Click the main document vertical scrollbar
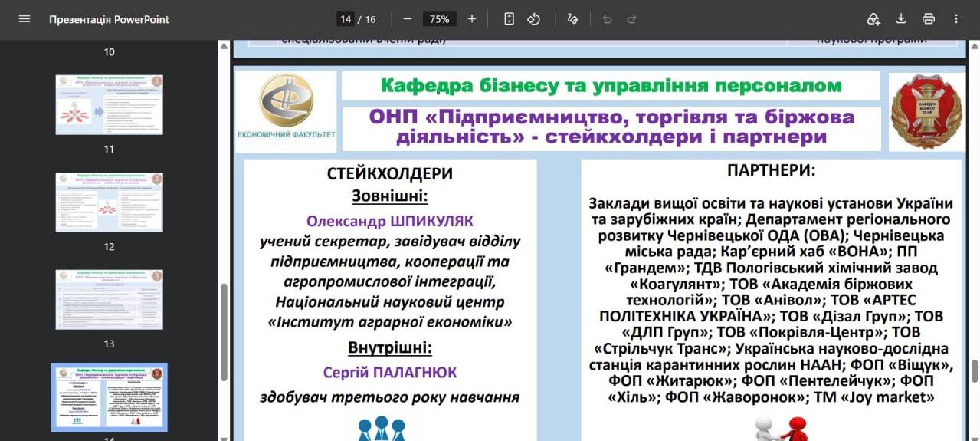The height and width of the screenshot is (441, 980). (975, 371)
